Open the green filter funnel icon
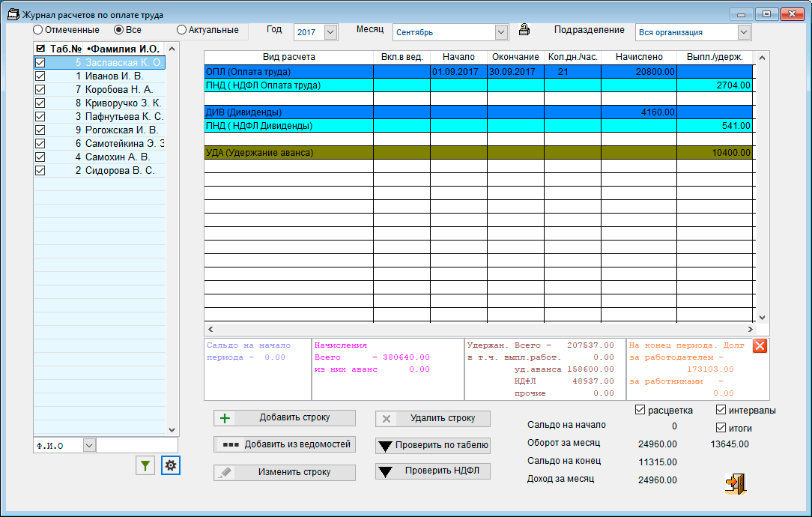 coord(145,466)
